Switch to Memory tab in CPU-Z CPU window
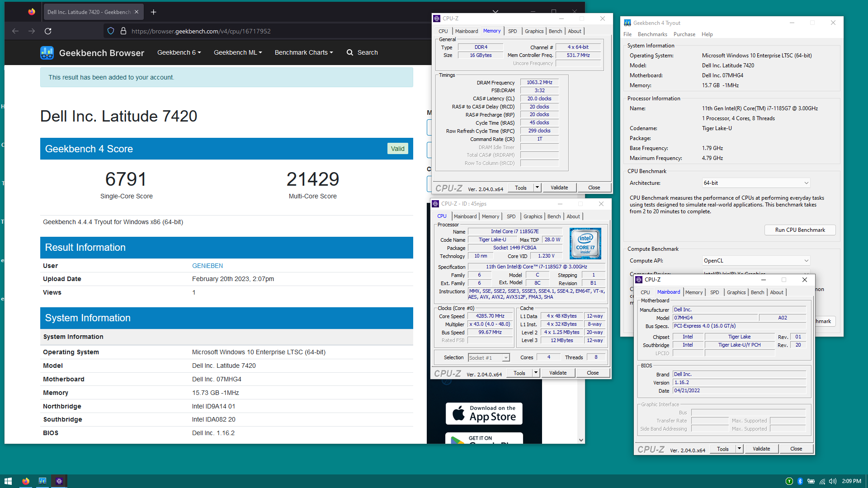This screenshot has height=488, width=868. click(490, 216)
